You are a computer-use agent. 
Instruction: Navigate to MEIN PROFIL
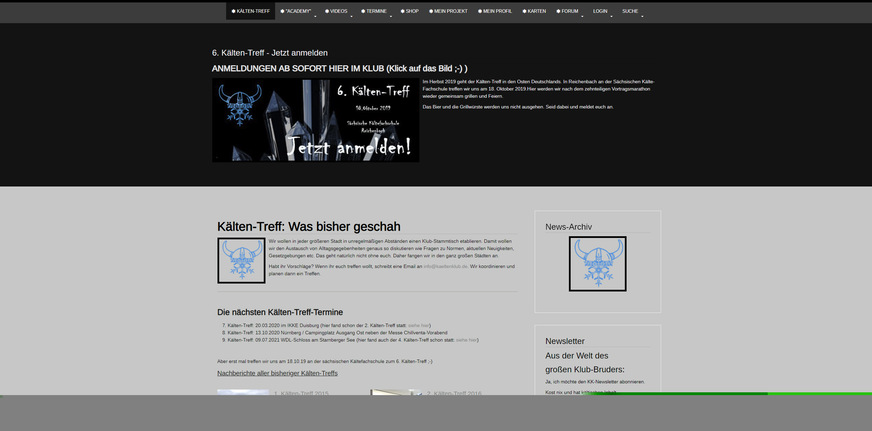click(x=495, y=11)
